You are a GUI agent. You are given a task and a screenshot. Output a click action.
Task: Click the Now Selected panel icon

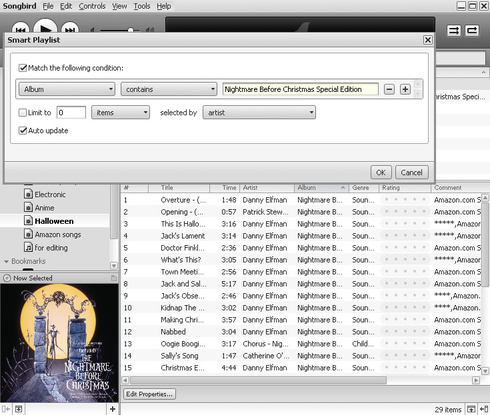coord(7,278)
